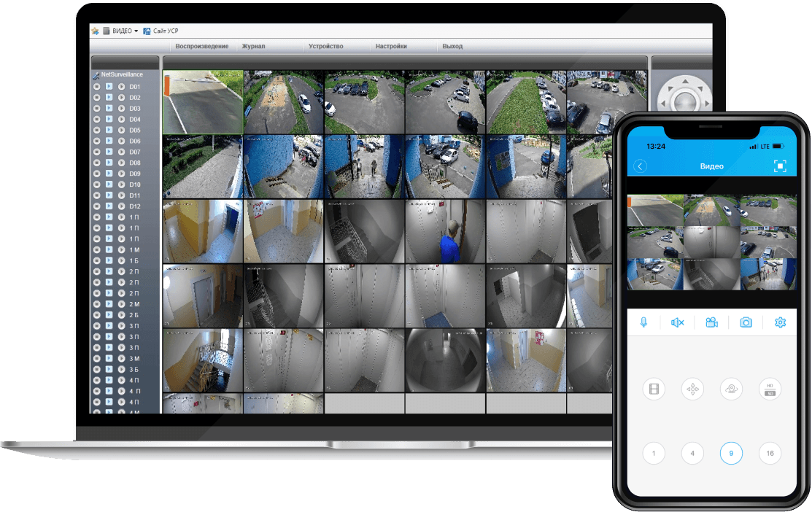
Task: Open the Настройки menu
Action: click(x=391, y=46)
